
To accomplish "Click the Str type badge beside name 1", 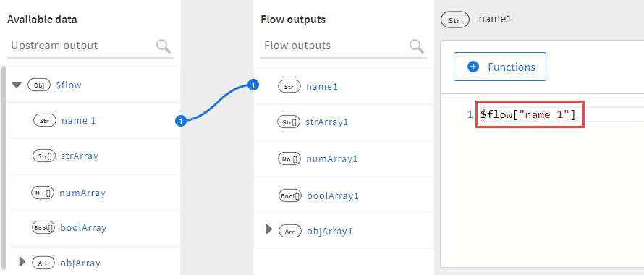I will 44,121.
